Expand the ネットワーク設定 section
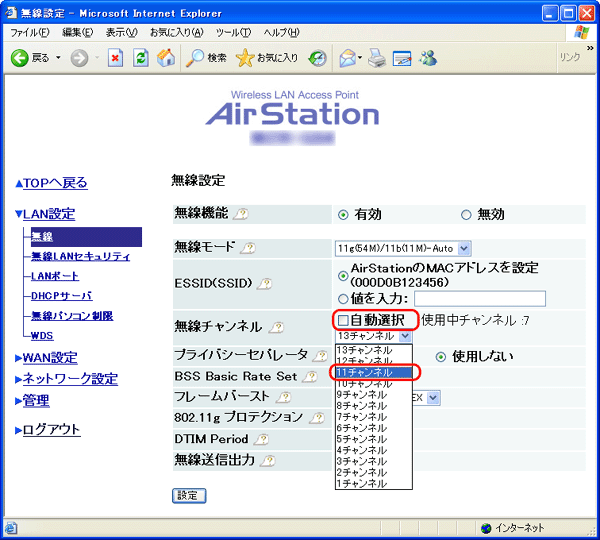The width and height of the screenshot is (600, 540). point(18,379)
